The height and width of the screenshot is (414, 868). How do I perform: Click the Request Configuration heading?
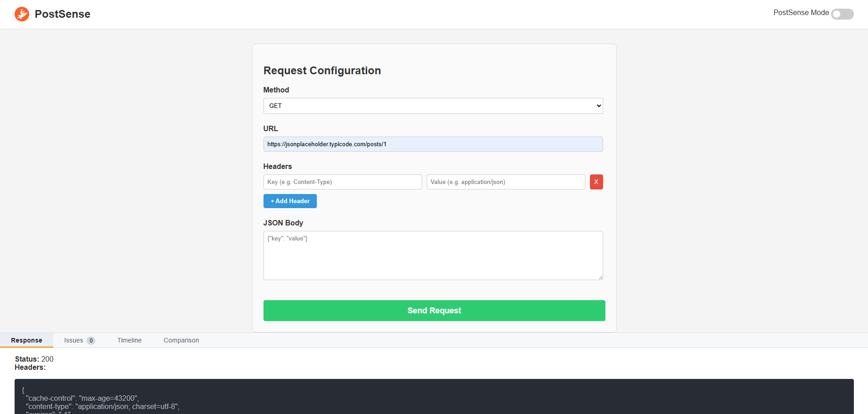tap(322, 71)
